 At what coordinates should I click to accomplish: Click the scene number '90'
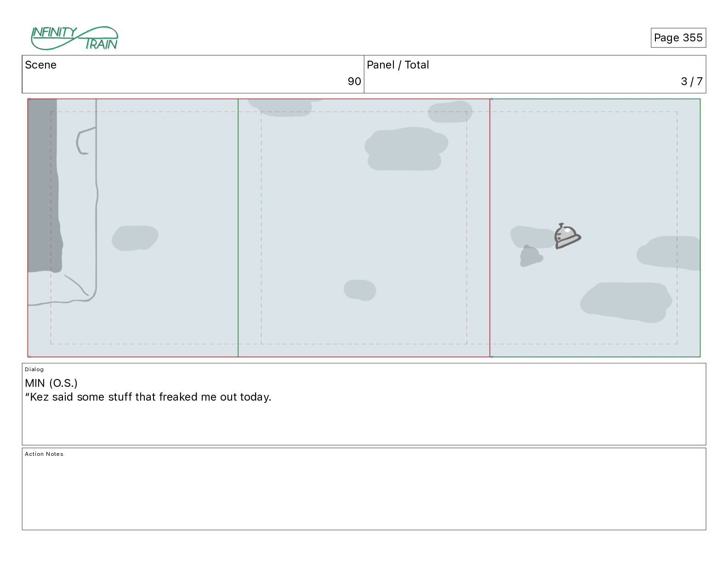pos(354,81)
